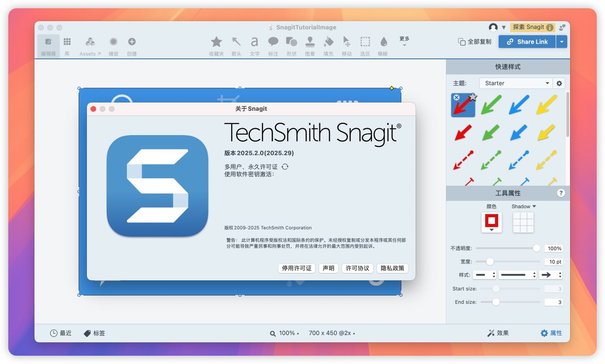Show the Properties (属性) panel
Viewport: 605px width, 364px height.
tap(551, 333)
